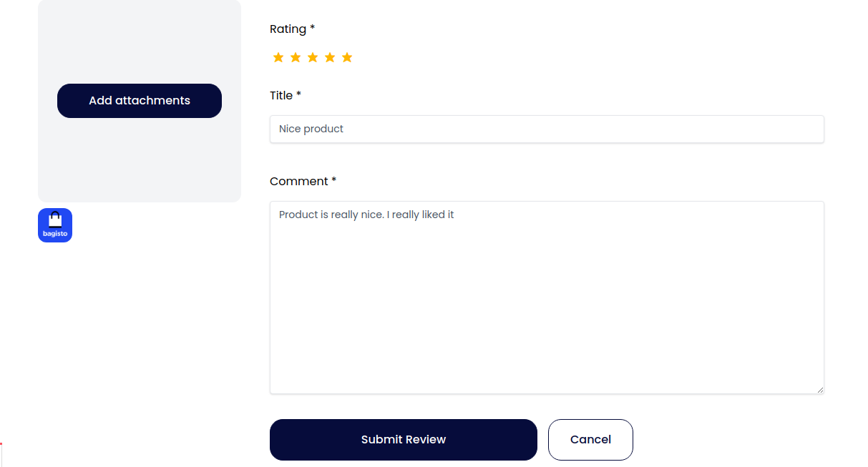Reduce rating by clicking fourth star
Image resolution: width=868 pixels, height=467 pixels.
point(330,57)
